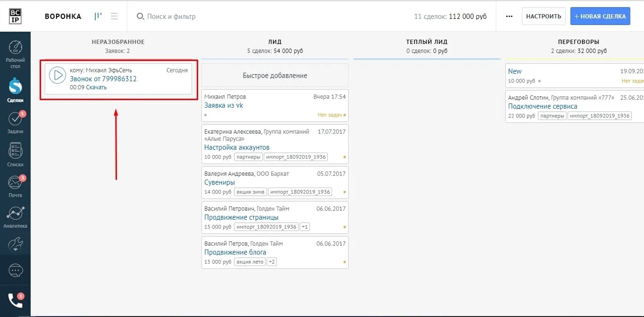
Task: Click партнеры tag on Настройка аккаунтов card
Action: coord(248,157)
